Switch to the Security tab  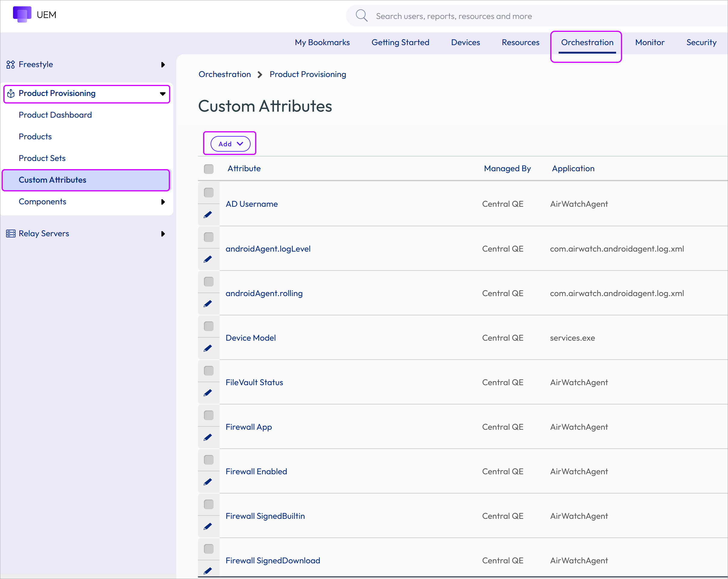coord(701,42)
